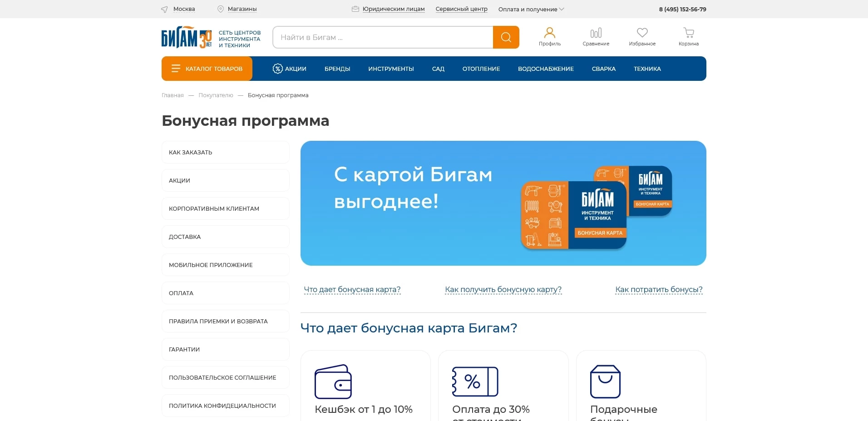Click the store pin icon beside Магазины
This screenshot has width=868, height=421.
point(221,9)
